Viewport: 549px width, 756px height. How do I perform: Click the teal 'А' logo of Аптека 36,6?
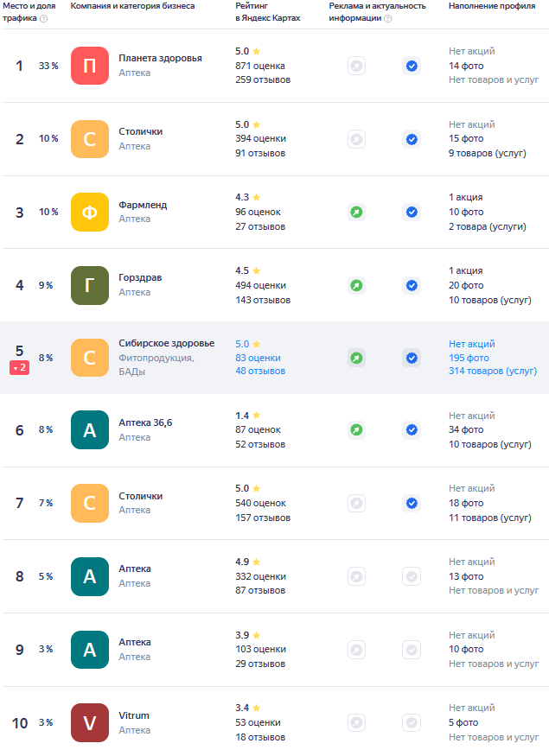[90, 430]
